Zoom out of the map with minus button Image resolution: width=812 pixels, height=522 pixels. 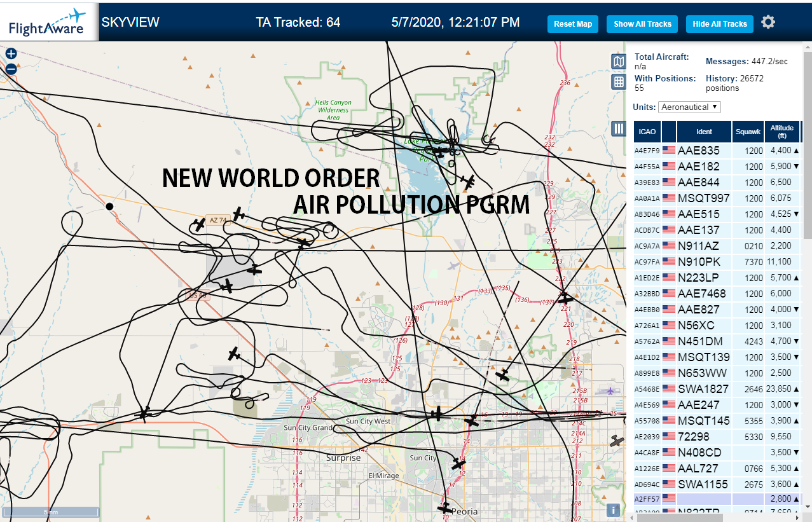tap(11, 69)
